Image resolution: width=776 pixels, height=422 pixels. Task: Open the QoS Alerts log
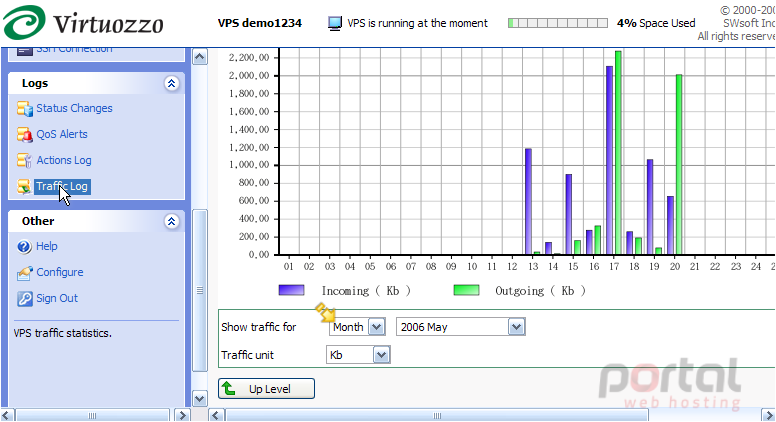pyautogui.click(x=62, y=134)
